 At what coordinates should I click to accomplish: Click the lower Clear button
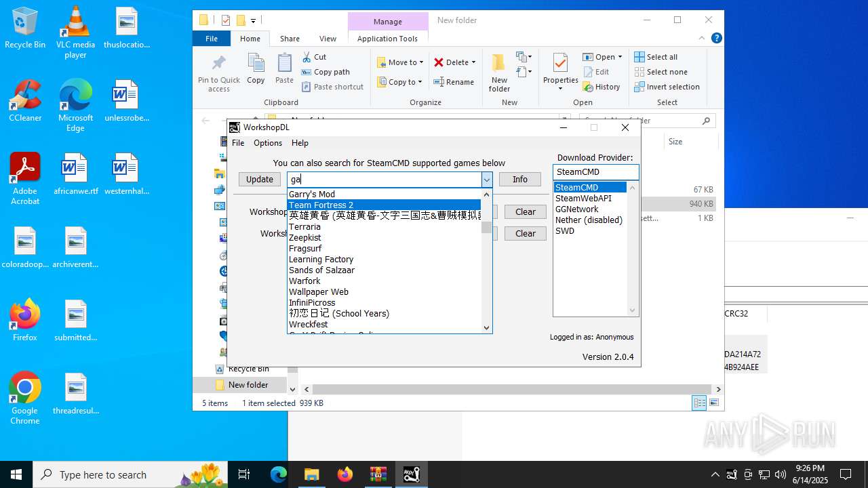coord(526,234)
